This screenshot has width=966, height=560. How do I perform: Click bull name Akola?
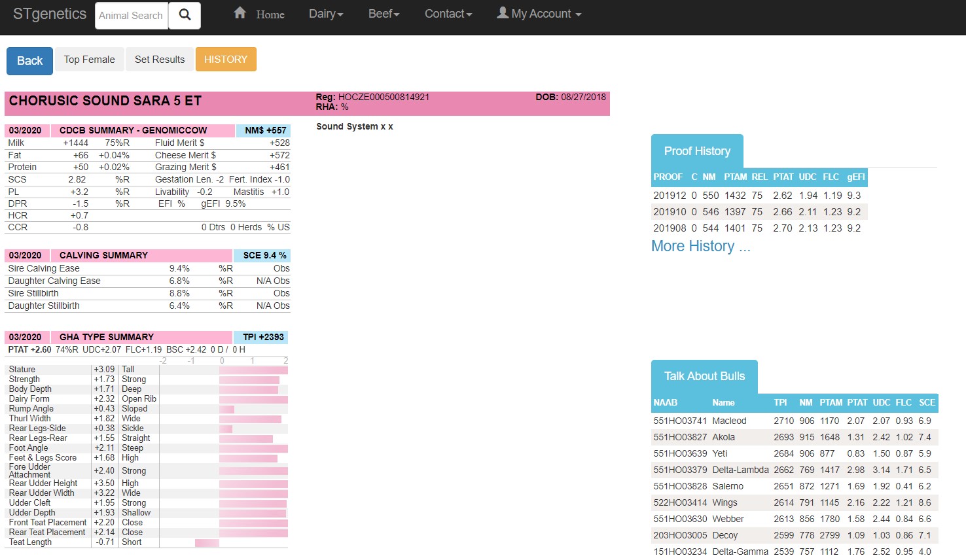pos(723,437)
